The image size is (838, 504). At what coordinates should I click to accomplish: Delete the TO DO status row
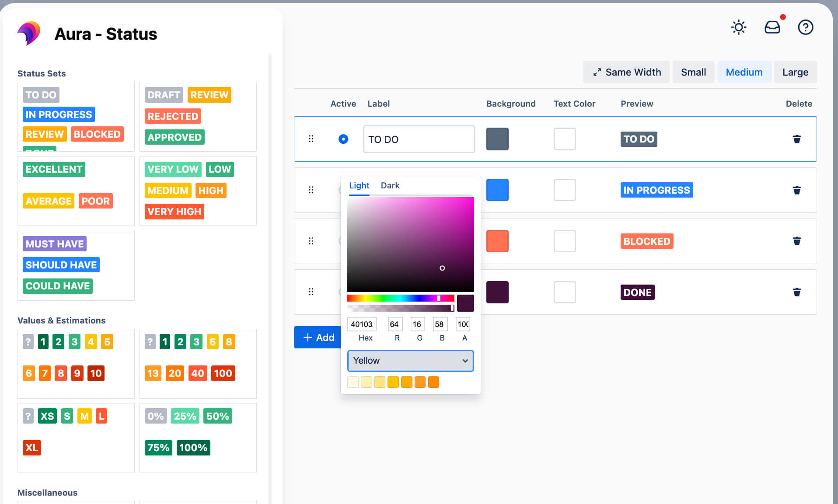pos(797,139)
